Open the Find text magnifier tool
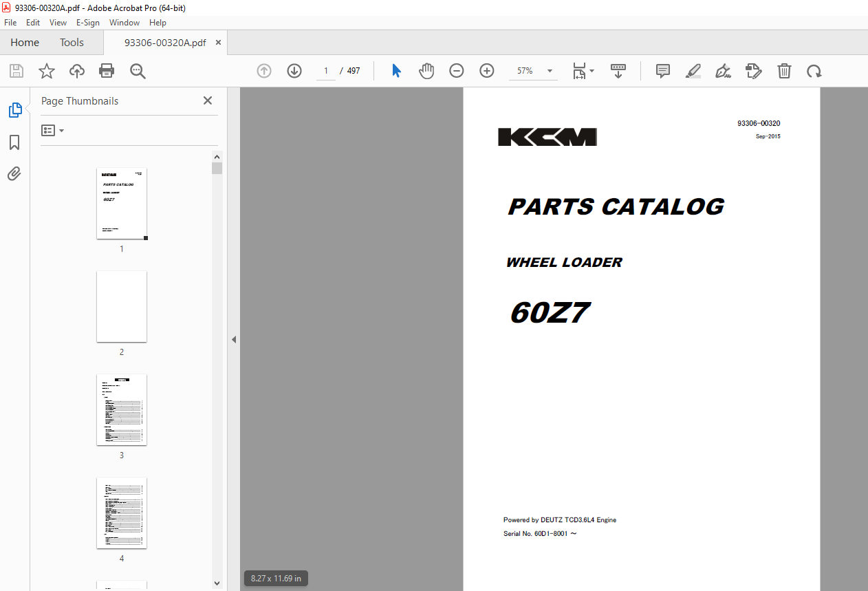 [x=138, y=71]
